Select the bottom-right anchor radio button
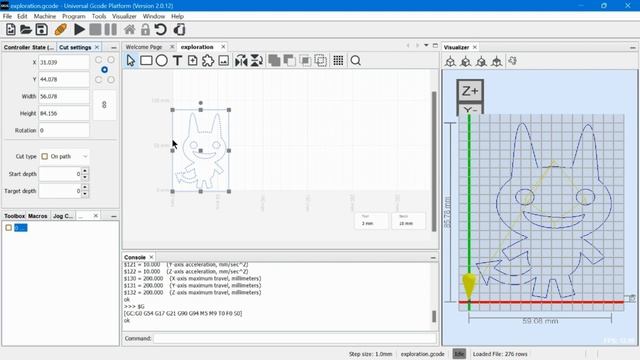Screen dimensions: 640x360 (x=111, y=80)
